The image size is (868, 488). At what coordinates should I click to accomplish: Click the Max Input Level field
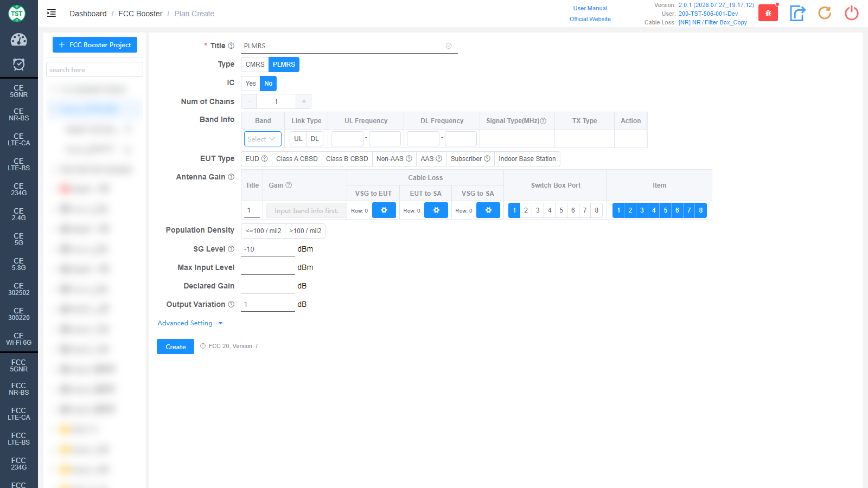(268, 268)
